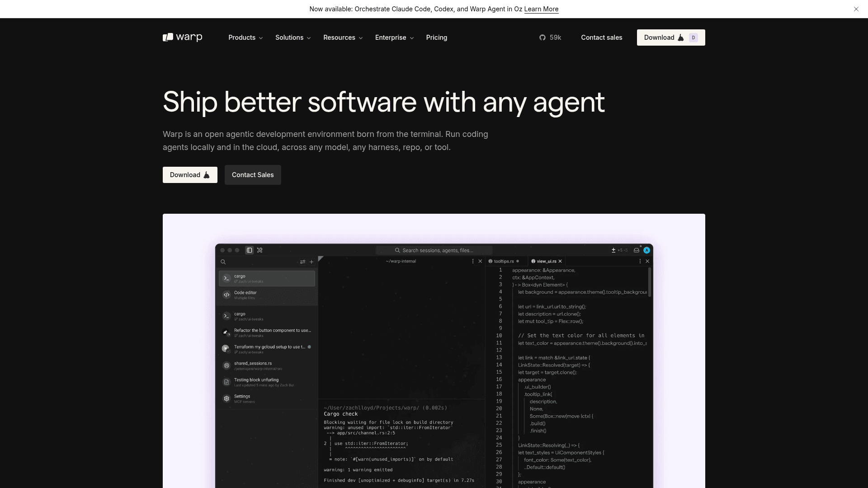Click the 'let mut tool_tip = Flex::row();' code line

(551, 321)
